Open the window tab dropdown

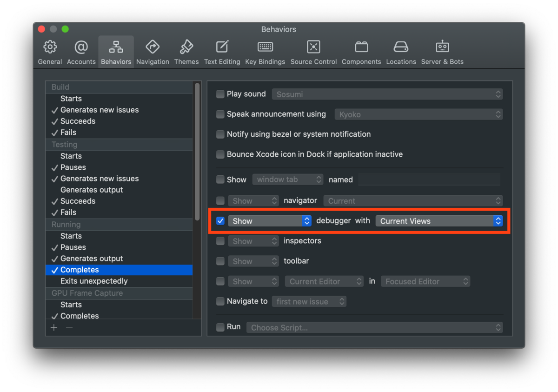(x=288, y=179)
